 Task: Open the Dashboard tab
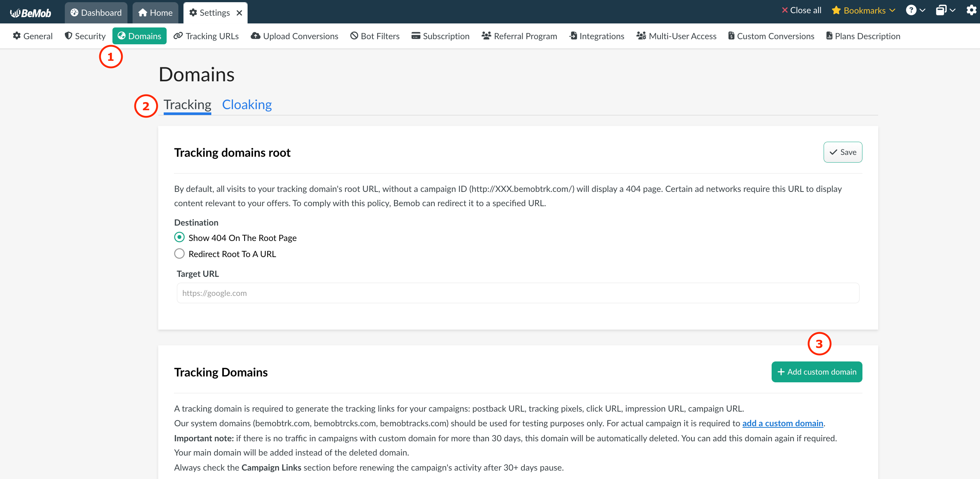96,12
